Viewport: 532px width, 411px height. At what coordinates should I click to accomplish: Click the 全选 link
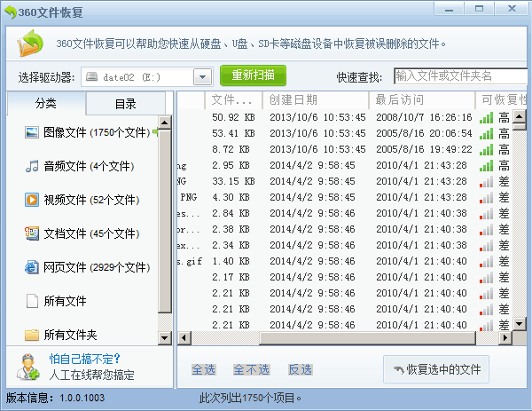click(x=204, y=369)
